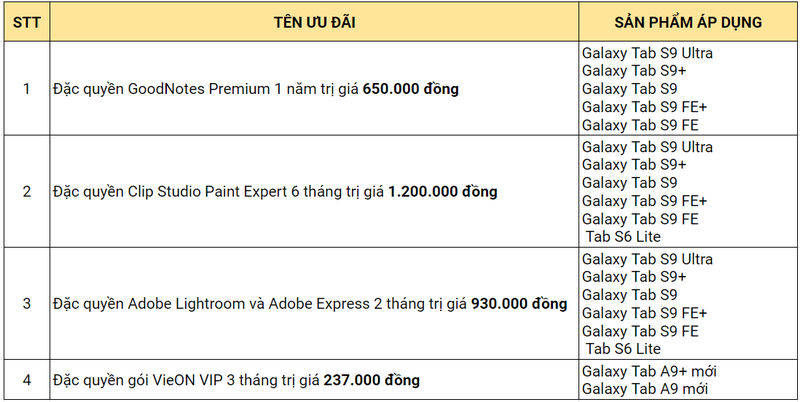Image resolution: width=800 pixels, height=402 pixels.
Task: Click the 930.000 đồng bold value
Action: tap(519, 304)
